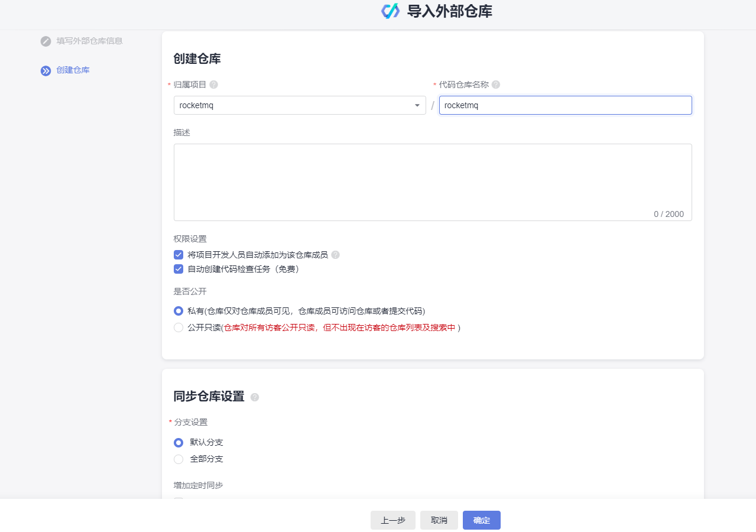756x532 pixels.
Task: Select the 公开只读 radio option
Action: (x=179, y=327)
